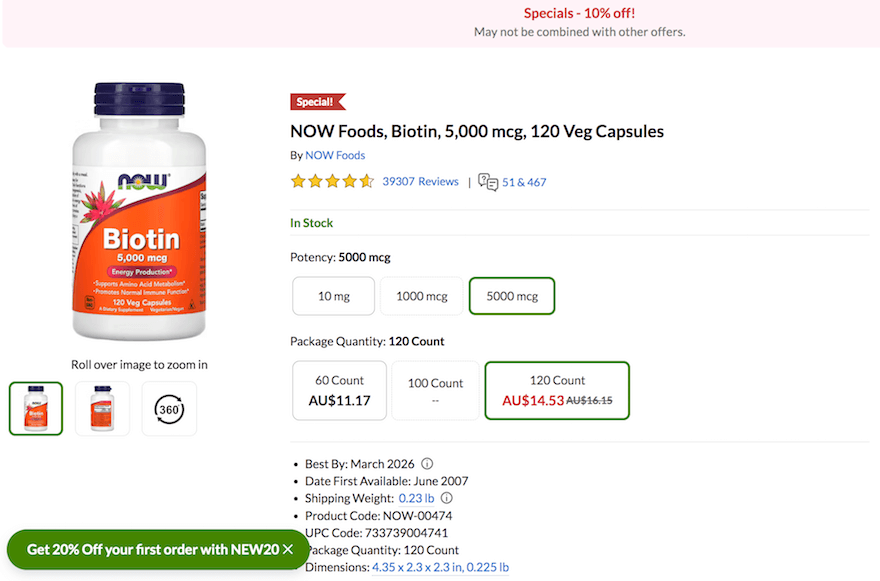This screenshot has height=581, width=880.
Task: Click the Shipping Weight info icon
Action: click(x=446, y=498)
